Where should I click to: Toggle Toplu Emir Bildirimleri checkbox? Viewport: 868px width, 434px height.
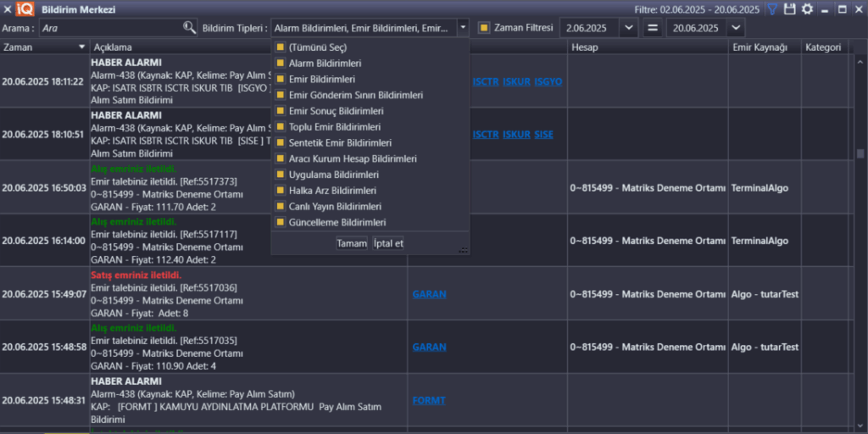pyautogui.click(x=280, y=127)
